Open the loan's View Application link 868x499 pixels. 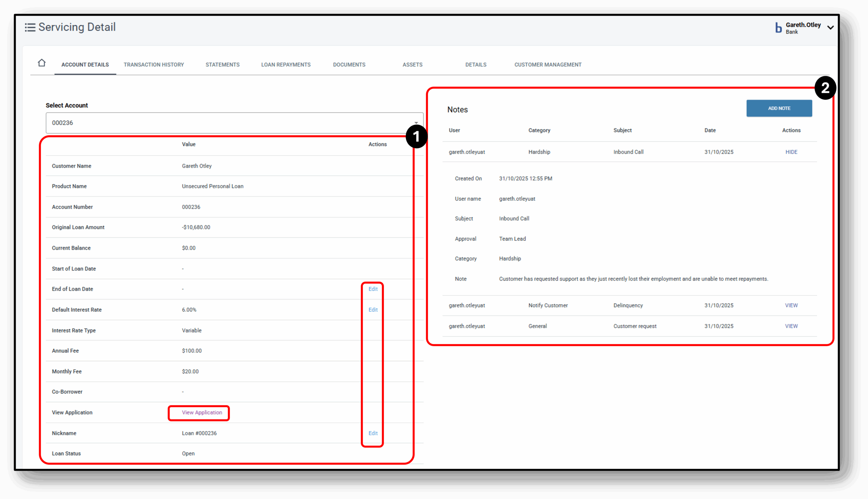(x=198, y=412)
